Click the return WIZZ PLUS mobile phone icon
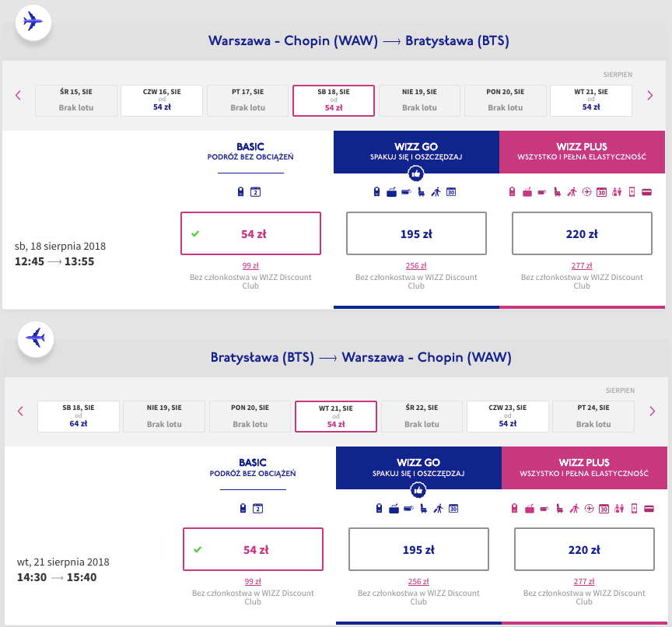 635,508
